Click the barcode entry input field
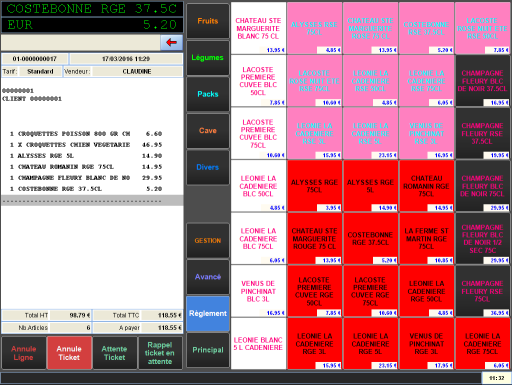Screen dimensions: 512x385 click(x=81, y=43)
